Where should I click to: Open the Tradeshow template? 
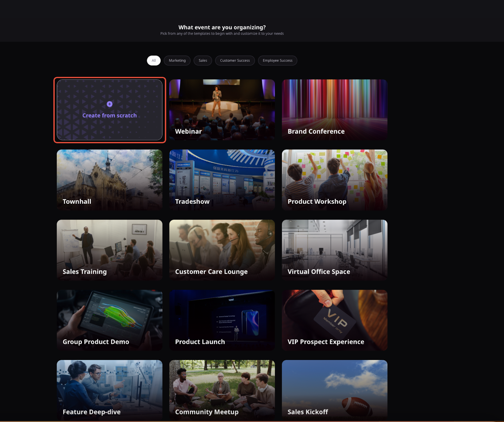coord(222,180)
